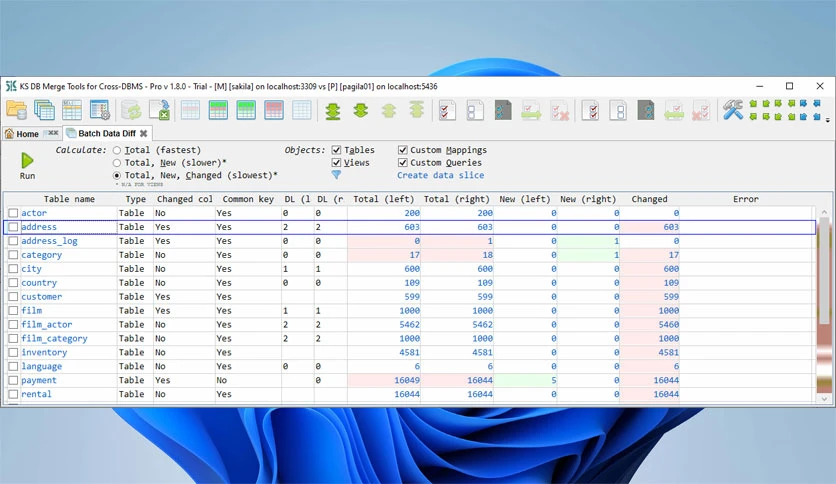
Task: Click the Common key column header
Action: [248, 199]
